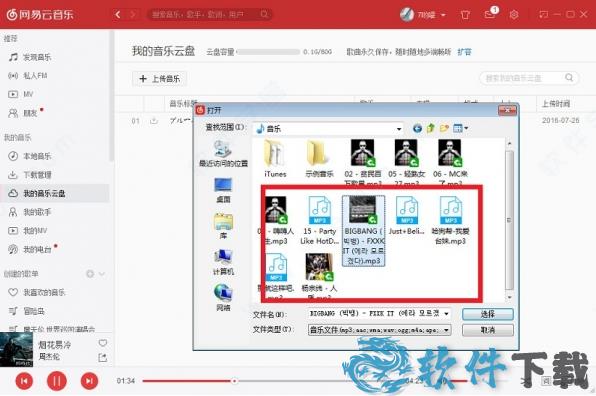The height and width of the screenshot is (396, 596).
Task: Open 我的MV in the sidebar
Action: (28, 231)
